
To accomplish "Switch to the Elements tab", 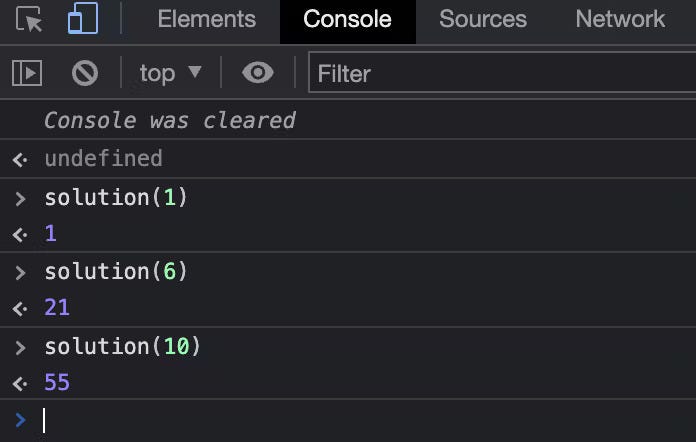I will click(x=206, y=19).
